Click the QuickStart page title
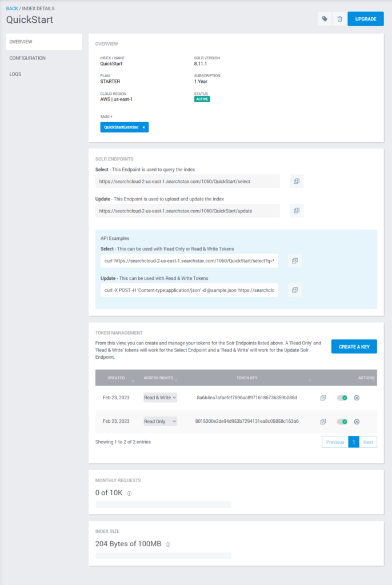Viewport: 392px width, 585px height. coord(30,20)
